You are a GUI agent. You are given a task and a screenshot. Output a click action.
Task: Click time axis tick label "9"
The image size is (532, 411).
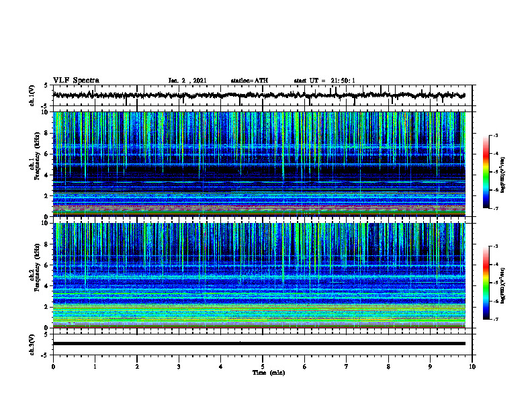coord(430,367)
